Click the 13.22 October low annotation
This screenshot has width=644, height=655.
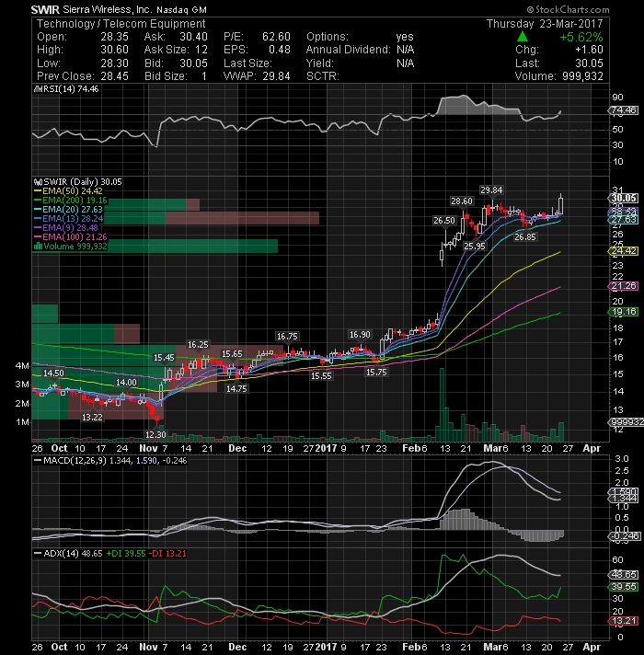coord(92,418)
